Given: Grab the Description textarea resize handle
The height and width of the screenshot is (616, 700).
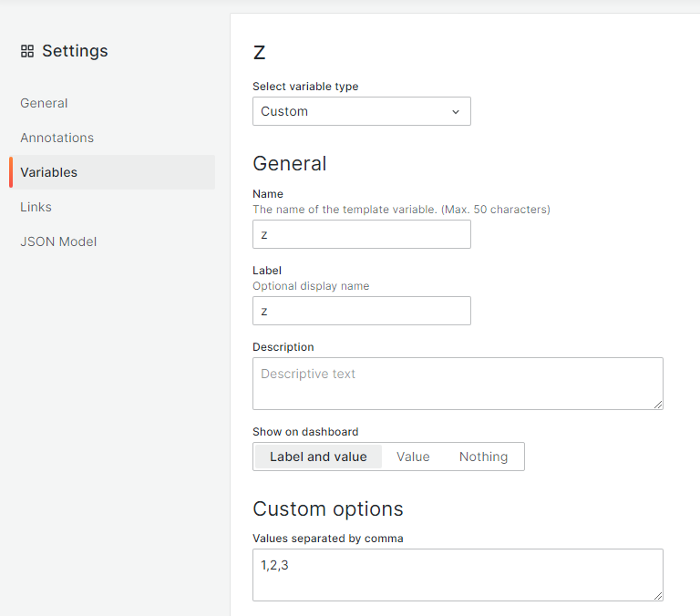Looking at the screenshot, I should point(657,404).
